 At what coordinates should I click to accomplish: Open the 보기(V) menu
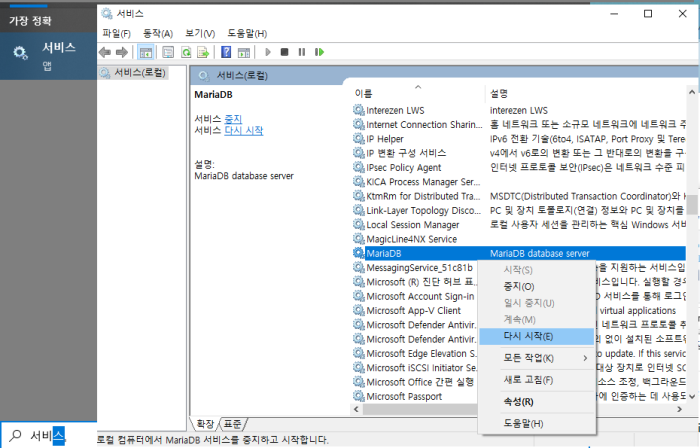[x=200, y=33]
